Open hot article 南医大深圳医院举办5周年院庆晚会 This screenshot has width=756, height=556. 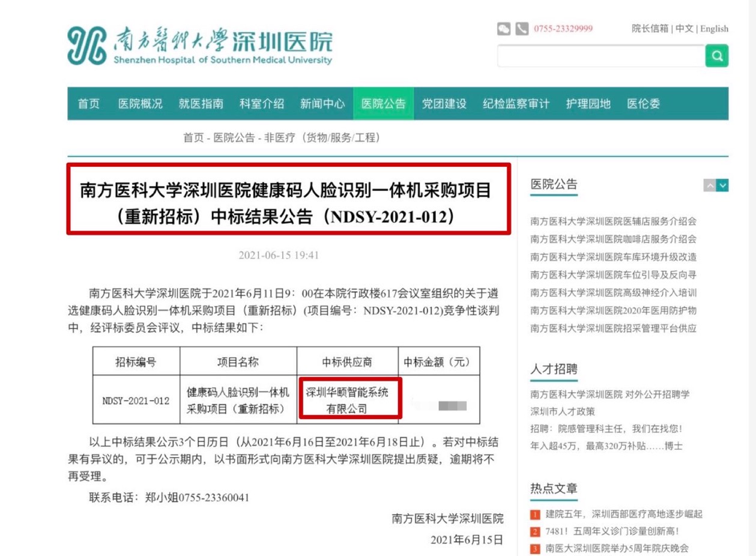pos(617,549)
